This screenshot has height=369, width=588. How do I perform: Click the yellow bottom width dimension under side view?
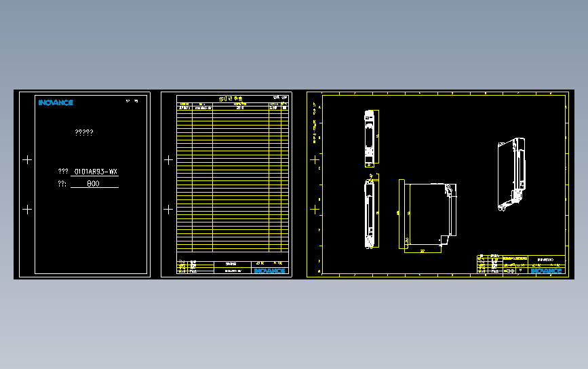pyautogui.click(x=423, y=251)
